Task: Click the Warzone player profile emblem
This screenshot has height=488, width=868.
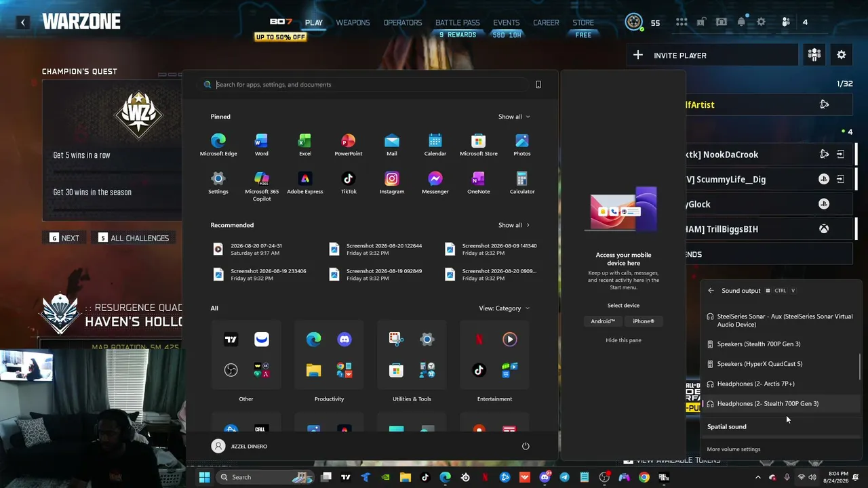Action: [634, 22]
